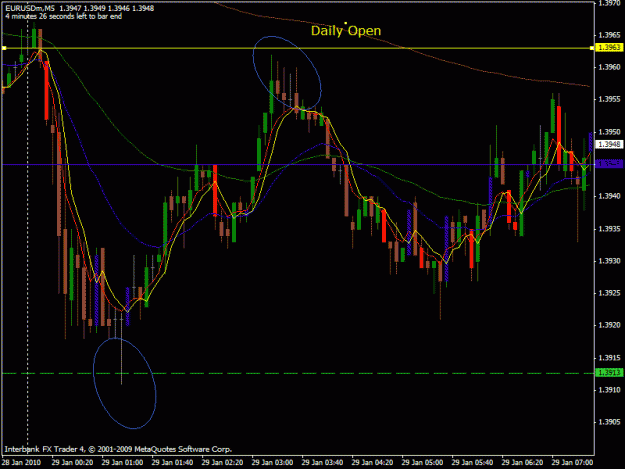This screenshot has height=469, width=625.
Task: Click the Interbank FX Trader 4 copyright text
Action: tap(118, 449)
